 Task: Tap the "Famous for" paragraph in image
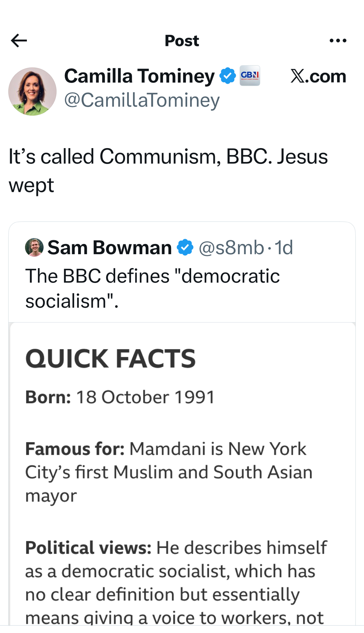pyautogui.click(x=169, y=472)
